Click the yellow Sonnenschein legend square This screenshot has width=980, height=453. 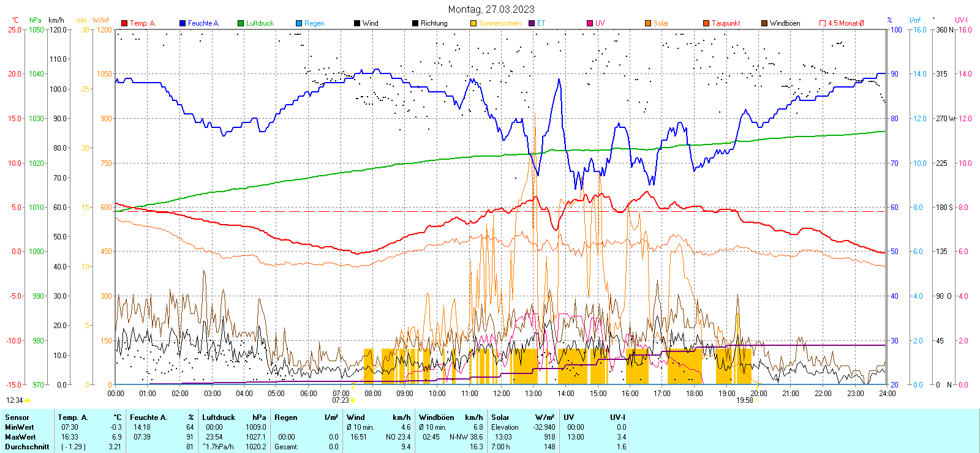pyautogui.click(x=473, y=23)
